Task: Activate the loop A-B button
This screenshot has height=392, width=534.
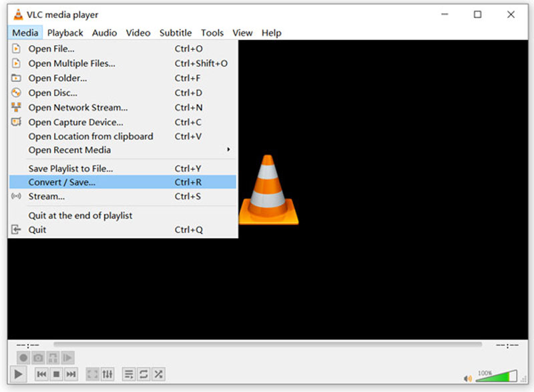Action: (53, 358)
